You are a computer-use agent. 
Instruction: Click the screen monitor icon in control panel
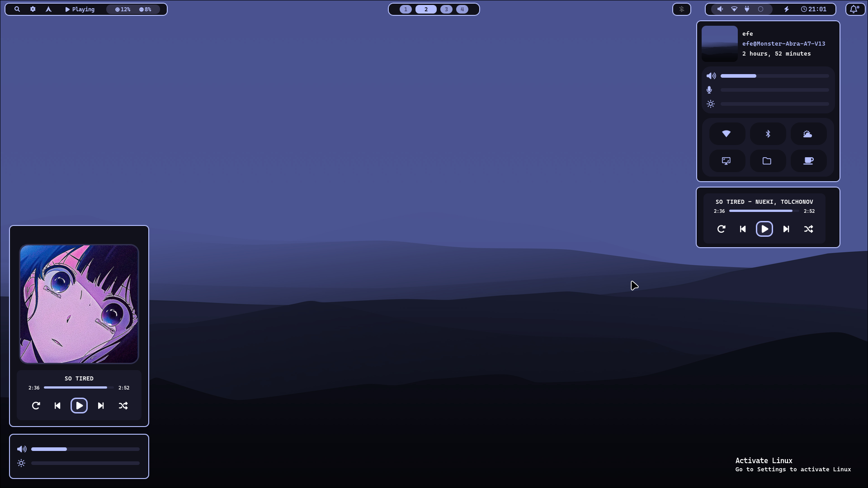tap(726, 161)
